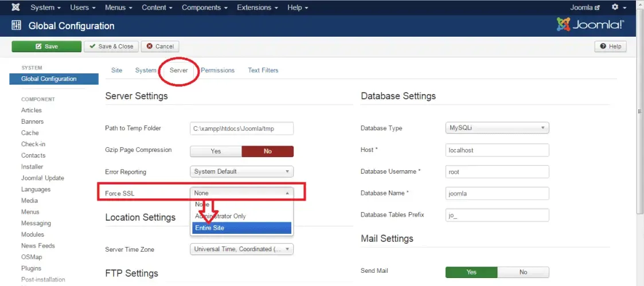This screenshot has width=644, height=286.
Task: Choose Entire Site in Force SSL list
Action: click(x=241, y=228)
